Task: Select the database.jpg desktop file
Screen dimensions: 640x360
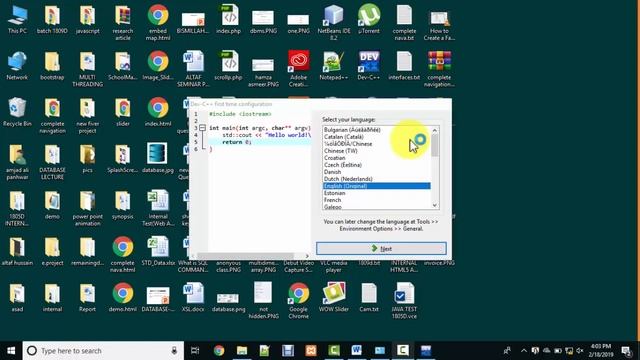Action: click(158, 158)
